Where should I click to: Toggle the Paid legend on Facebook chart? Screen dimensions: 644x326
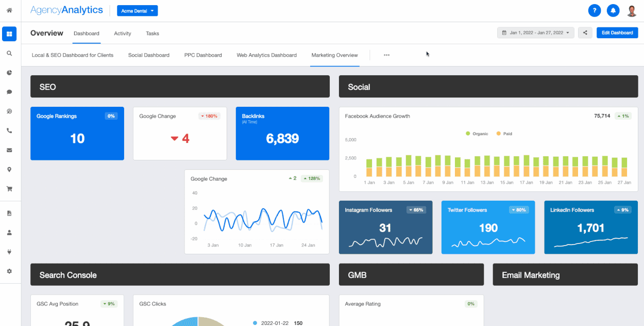click(x=503, y=134)
